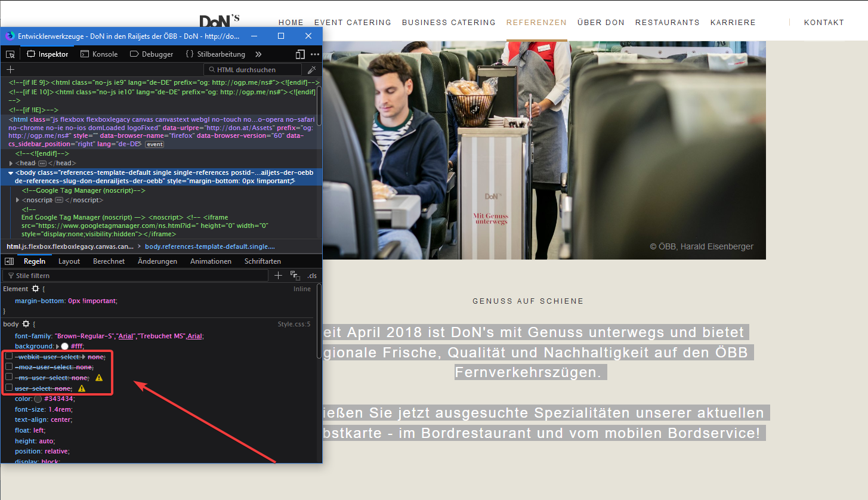The image size is (868, 500).
Task: Click the highlighter icon beside the Element selector
Action: click(35, 289)
